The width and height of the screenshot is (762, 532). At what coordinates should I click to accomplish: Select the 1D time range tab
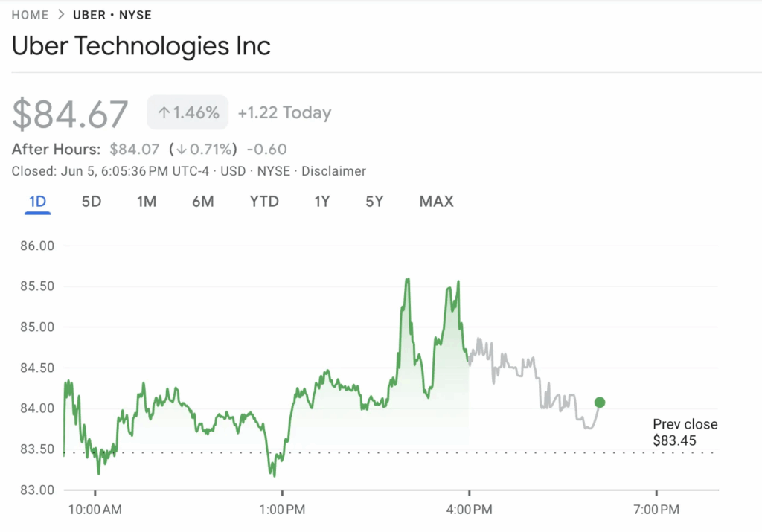37,202
